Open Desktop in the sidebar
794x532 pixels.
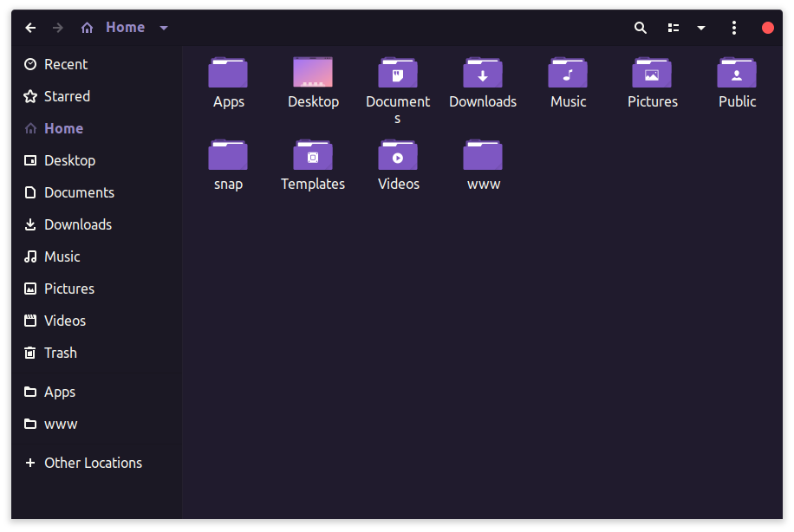tap(96, 160)
